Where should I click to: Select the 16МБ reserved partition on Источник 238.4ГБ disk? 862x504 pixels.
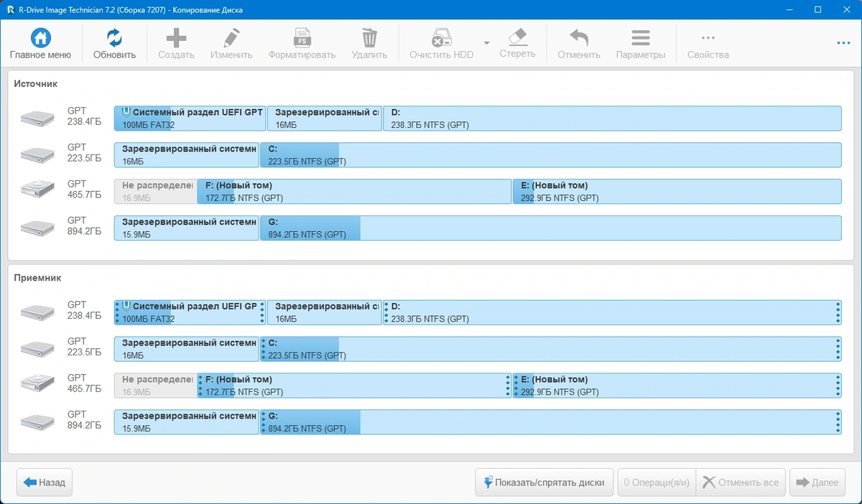click(x=324, y=118)
